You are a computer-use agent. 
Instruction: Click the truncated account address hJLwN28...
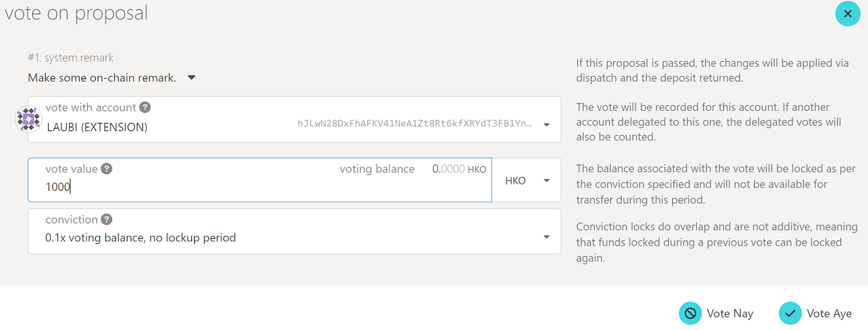point(414,124)
